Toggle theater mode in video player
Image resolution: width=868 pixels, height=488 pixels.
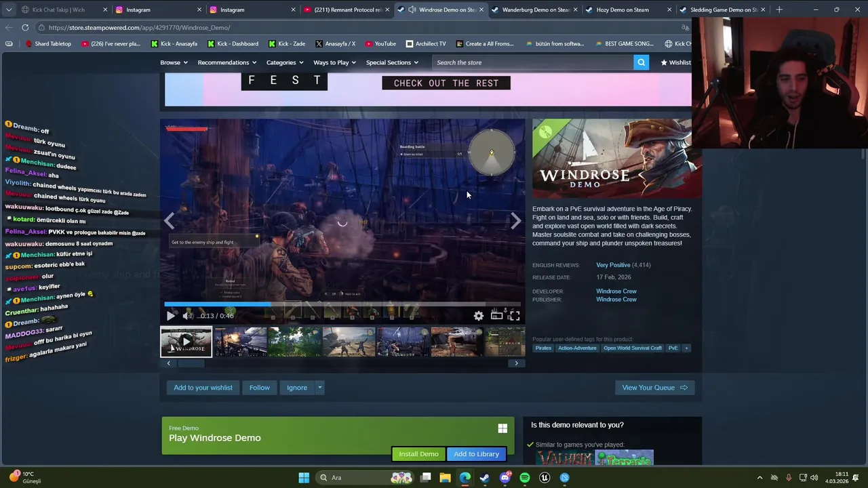tap(496, 316)
